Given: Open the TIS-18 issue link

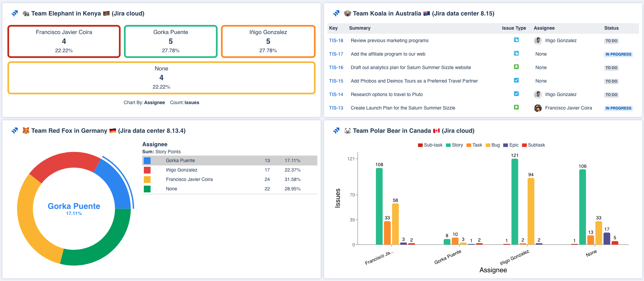Looking at the screenshot, I should tap(336, 40).
